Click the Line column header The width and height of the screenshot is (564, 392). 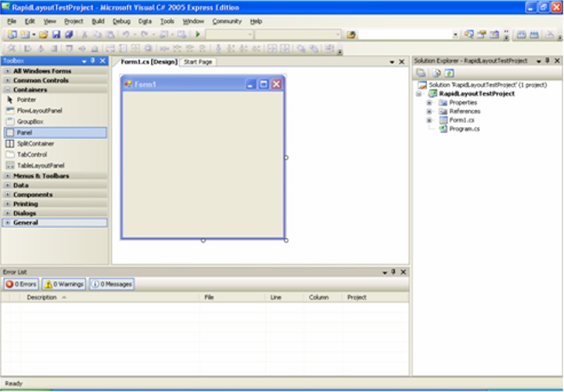[284, 297]
